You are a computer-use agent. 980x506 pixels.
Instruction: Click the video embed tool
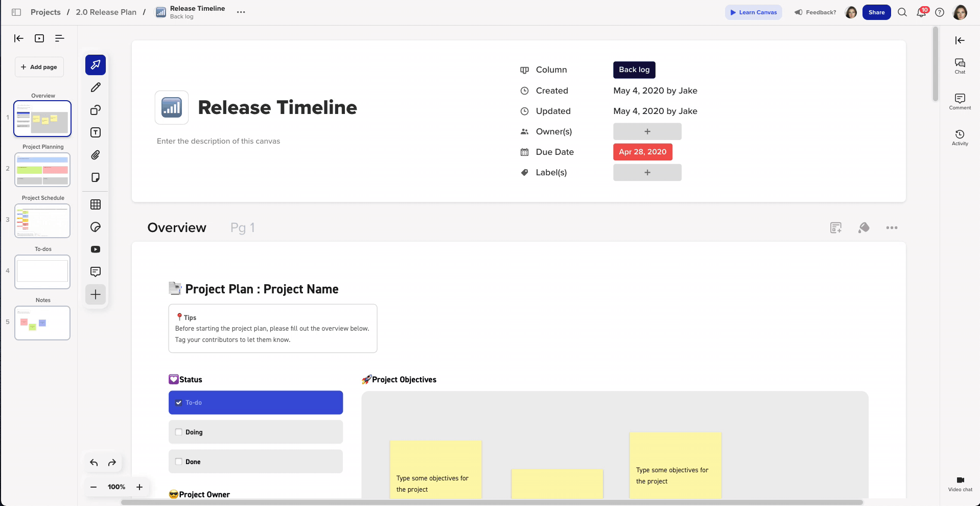[x=96, y=249]
